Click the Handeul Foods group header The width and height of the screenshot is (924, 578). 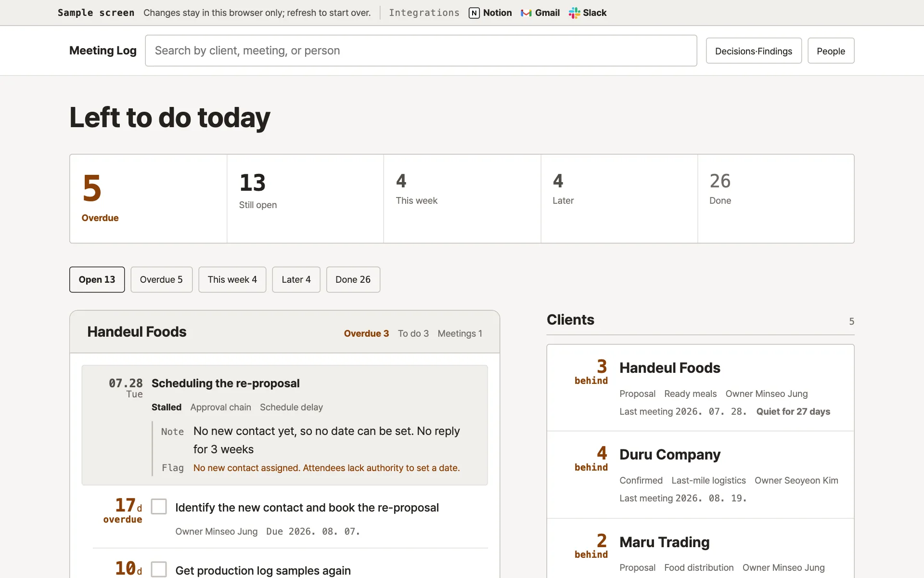[x=284, y=332]
